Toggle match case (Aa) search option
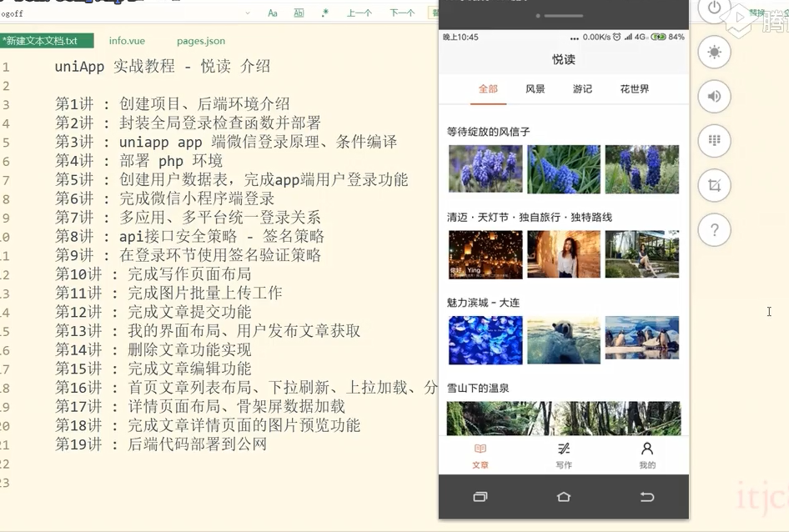This screenshot has height=532, width=789. [x=273, y=13]
